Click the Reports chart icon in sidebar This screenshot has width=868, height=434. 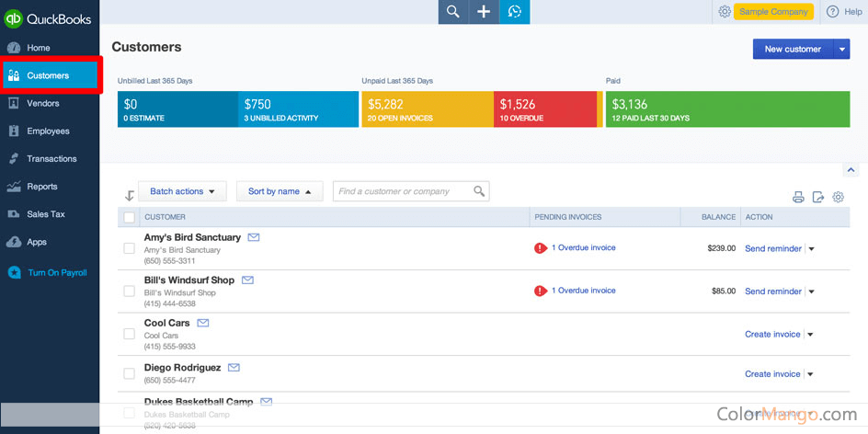click(x=14, y=187)
